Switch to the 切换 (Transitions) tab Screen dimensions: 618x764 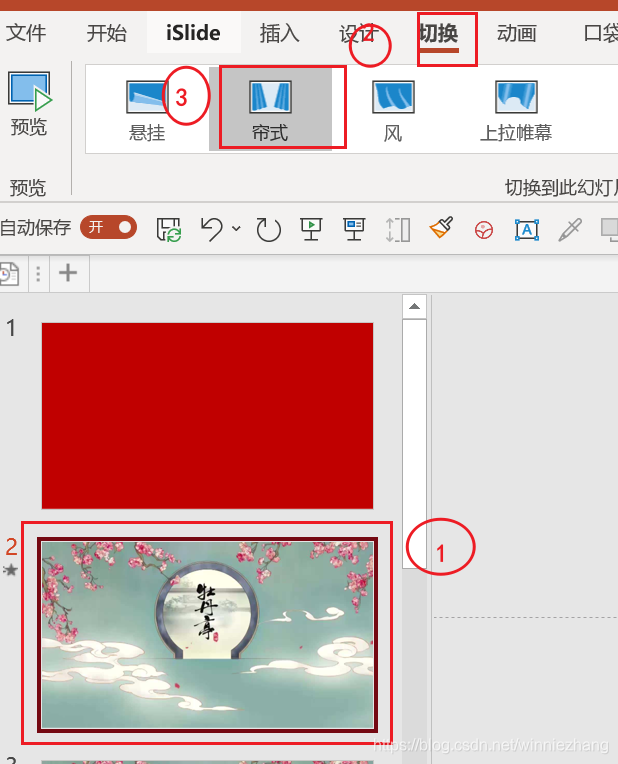click(x=439, y=33)
